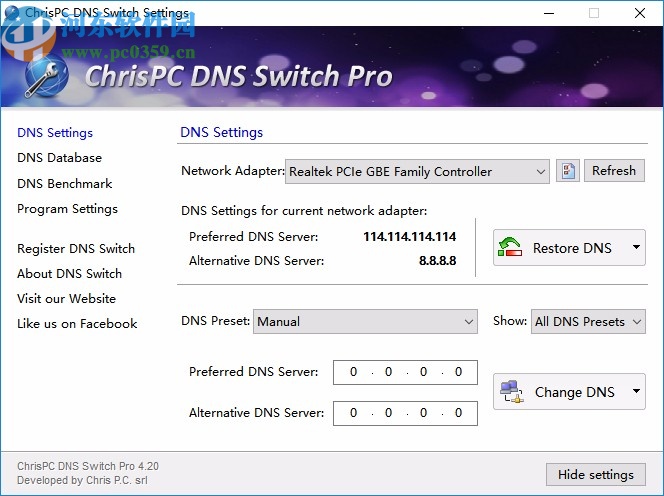Click the current alternative DNS value 8.8.8.8

437,260
